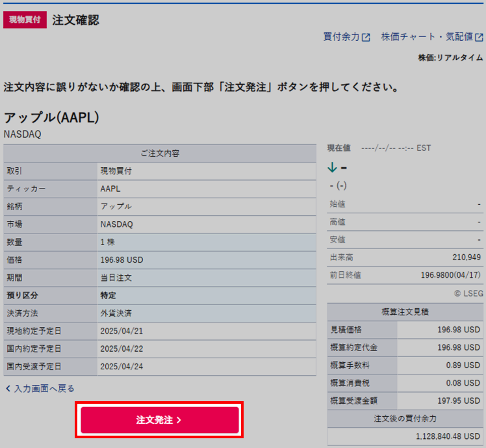This screenshot has height=448, width=486.
Task: Open the 買付余力 link
Action: [x=341, y=37]
